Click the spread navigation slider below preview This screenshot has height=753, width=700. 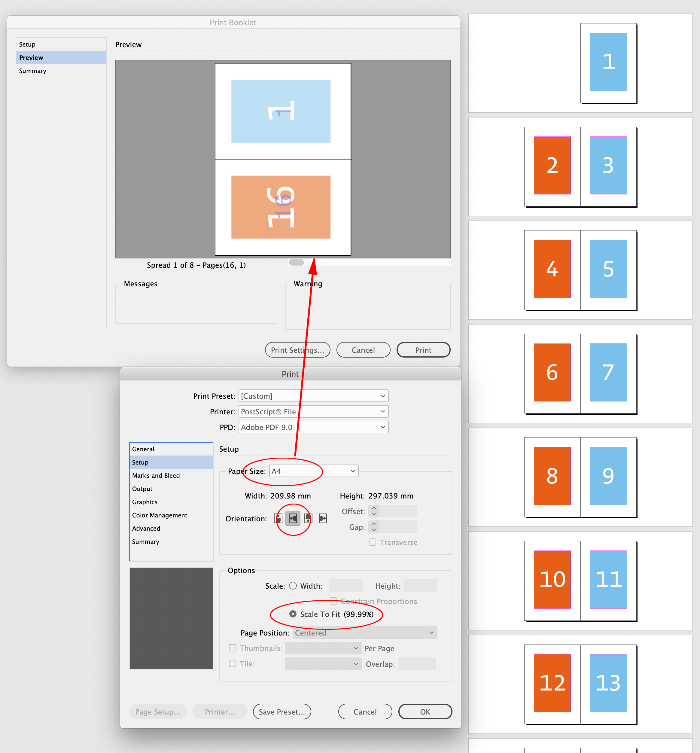(296, 262)
